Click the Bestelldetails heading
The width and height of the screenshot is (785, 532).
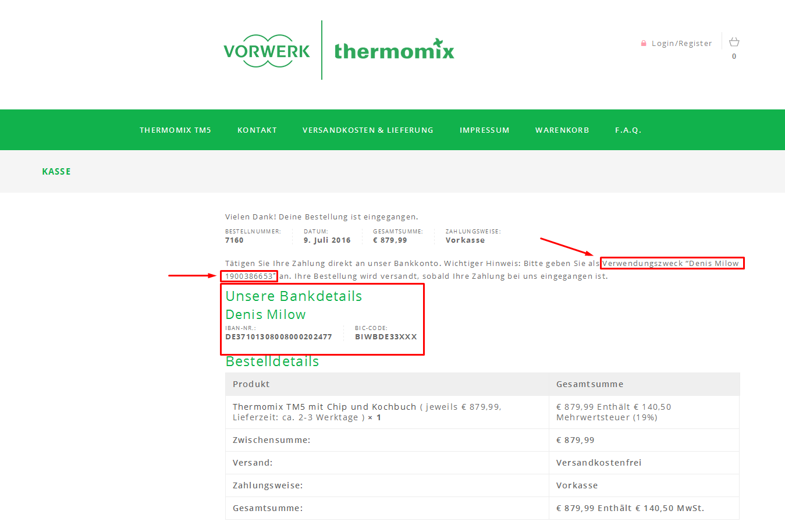coord(272,361)
